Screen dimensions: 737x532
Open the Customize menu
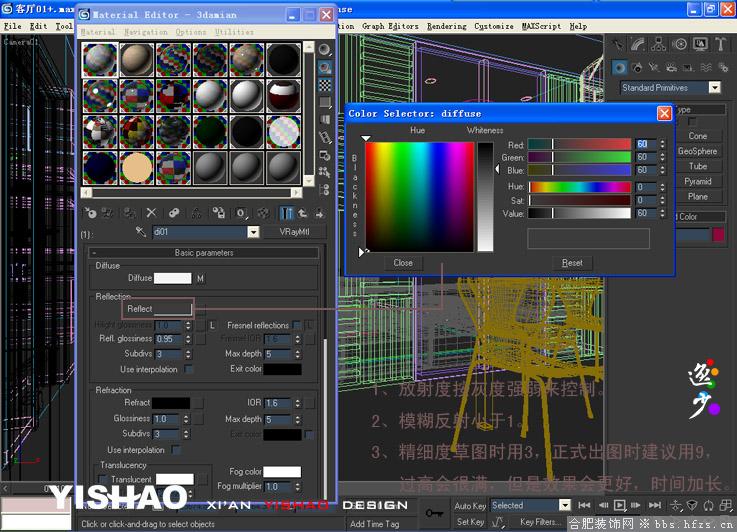coord(494,26)
